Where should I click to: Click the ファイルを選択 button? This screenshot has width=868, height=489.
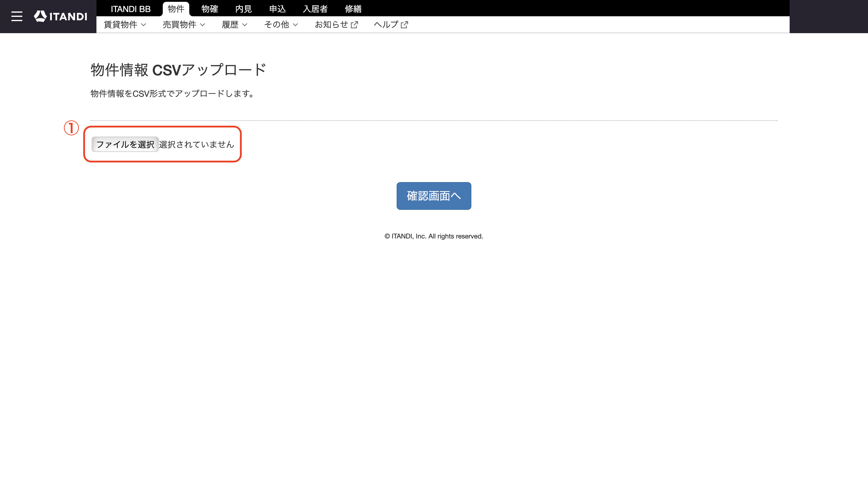125,144
